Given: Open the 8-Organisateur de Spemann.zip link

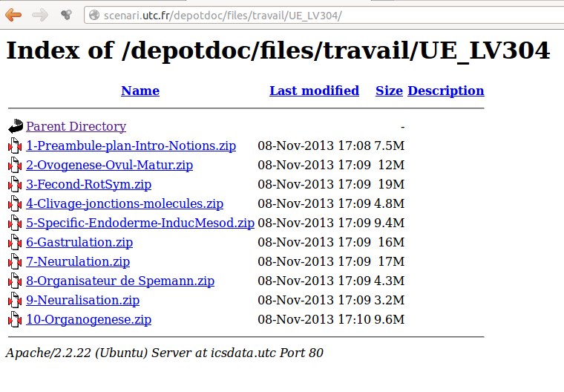Looking at the screenshot, I should [x=120, y=281].
